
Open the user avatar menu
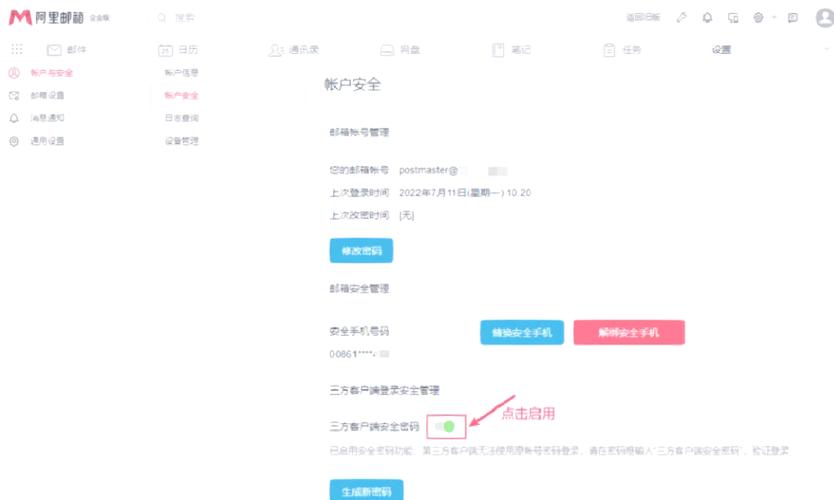(824, 18)
